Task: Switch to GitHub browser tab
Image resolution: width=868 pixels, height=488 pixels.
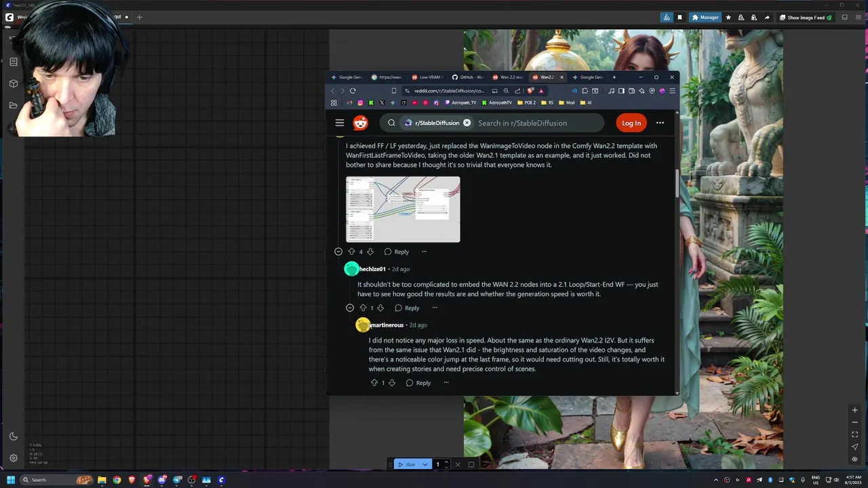Action: pos(468,77)
